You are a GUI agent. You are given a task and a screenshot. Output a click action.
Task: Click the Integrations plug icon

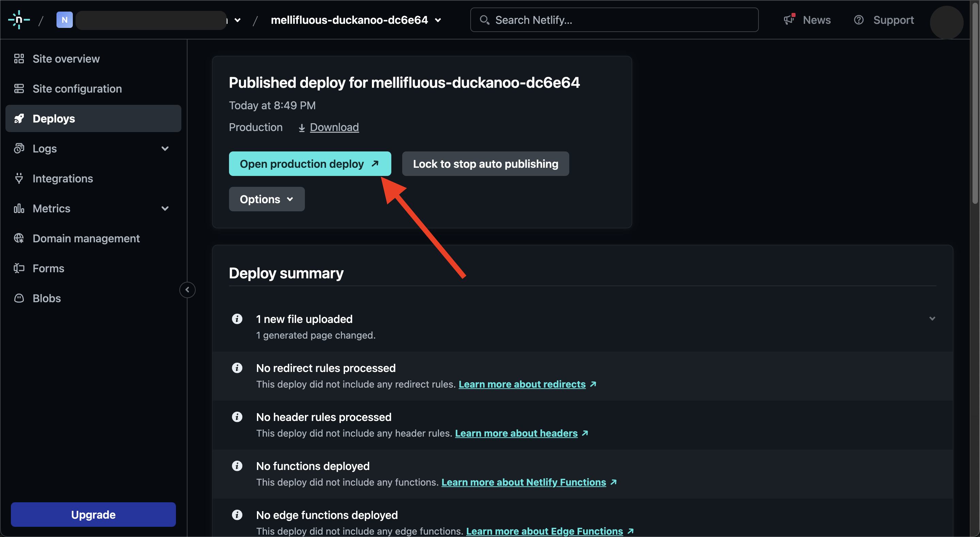(19, 179)
